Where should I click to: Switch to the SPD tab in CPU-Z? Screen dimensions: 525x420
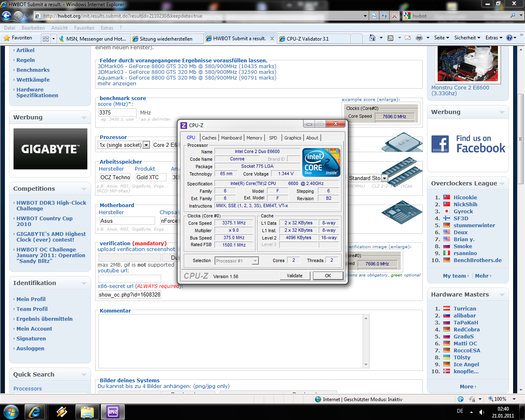[273, 138]
